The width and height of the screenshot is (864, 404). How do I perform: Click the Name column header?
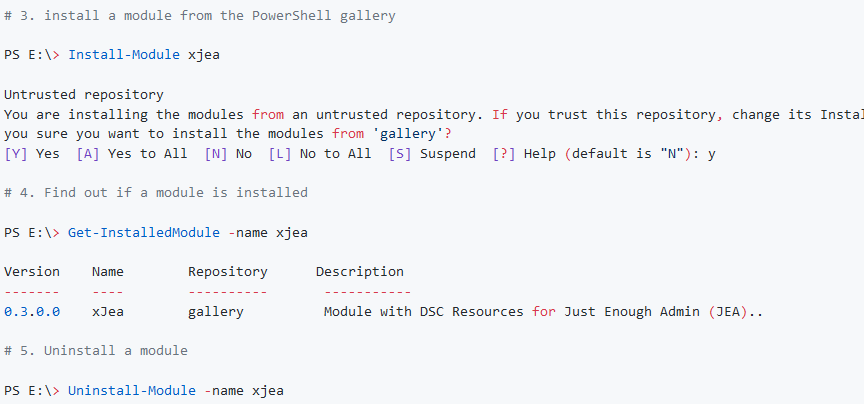[x=108, y=272]
